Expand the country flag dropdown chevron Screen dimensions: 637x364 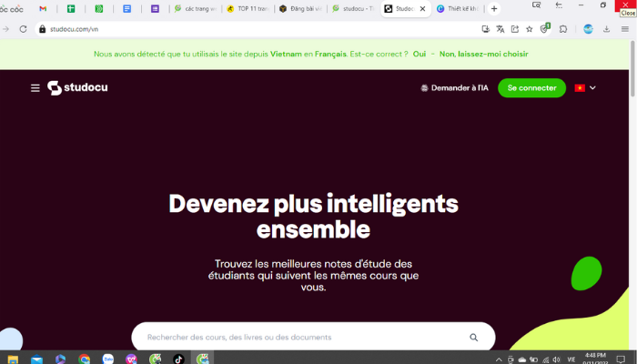pos(592,87)
